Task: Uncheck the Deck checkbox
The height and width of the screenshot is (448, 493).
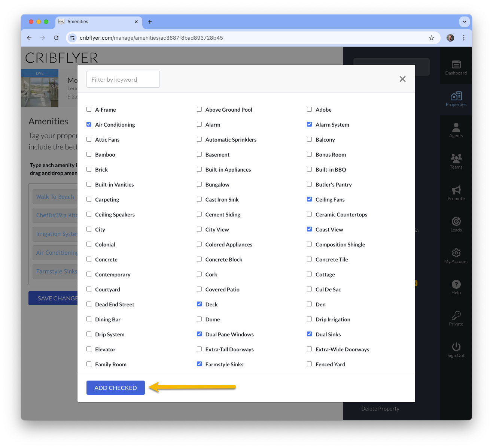Action: pyautogui.click(x=199, y=304)
